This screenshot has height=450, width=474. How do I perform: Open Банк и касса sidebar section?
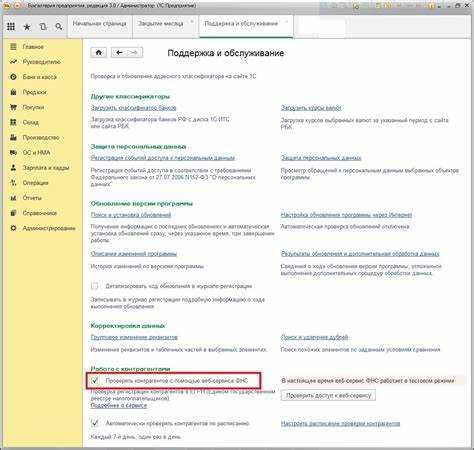(40, 77)
